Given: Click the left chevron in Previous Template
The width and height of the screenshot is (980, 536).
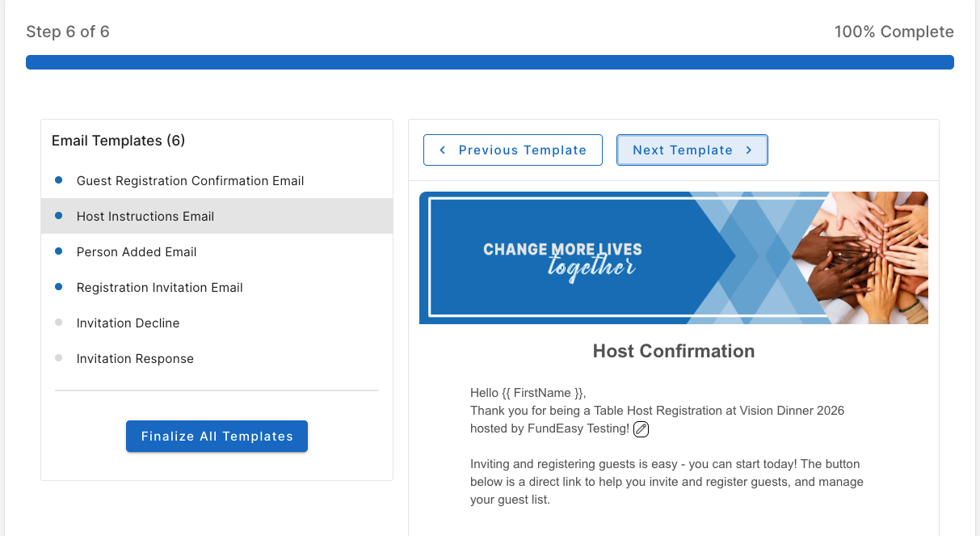Looking at the screenshot, I should (442, 150).
